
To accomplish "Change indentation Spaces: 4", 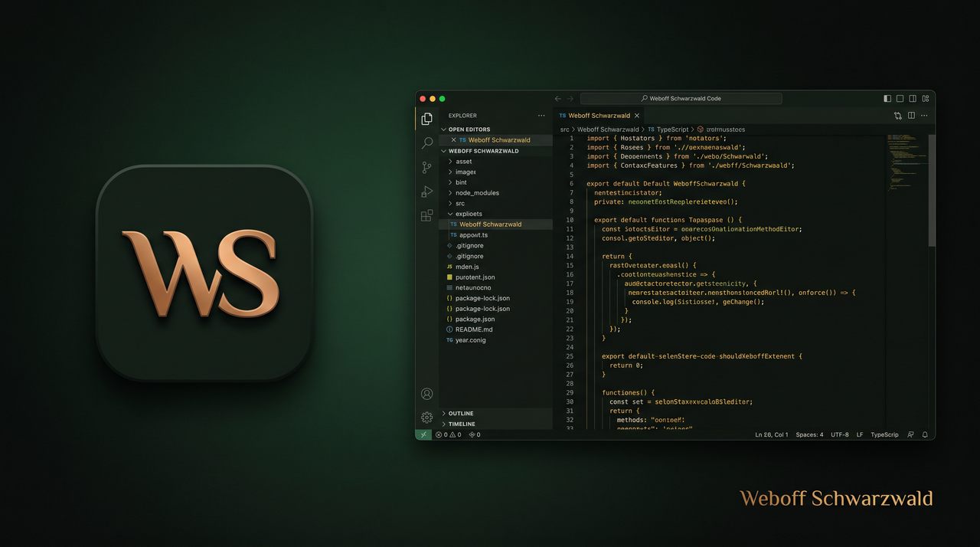I will coord(809,434).
